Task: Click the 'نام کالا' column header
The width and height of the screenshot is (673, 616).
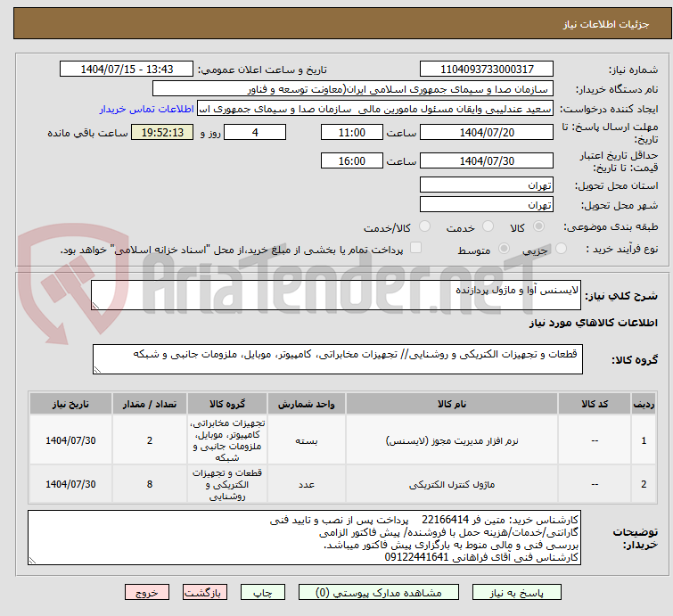Action: point(452,404)
